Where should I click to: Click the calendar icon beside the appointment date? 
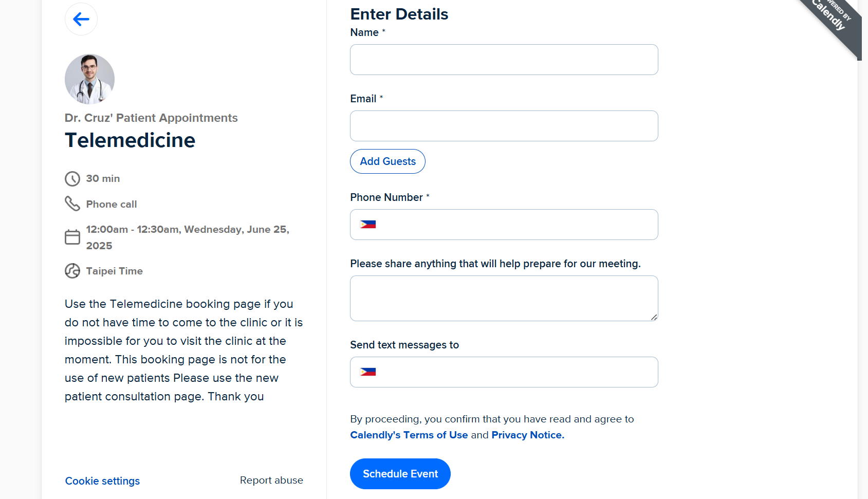click(x=72, y=237)
